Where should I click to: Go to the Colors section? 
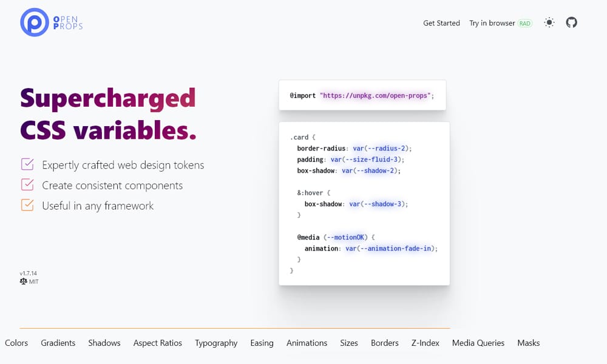[16, 343]
